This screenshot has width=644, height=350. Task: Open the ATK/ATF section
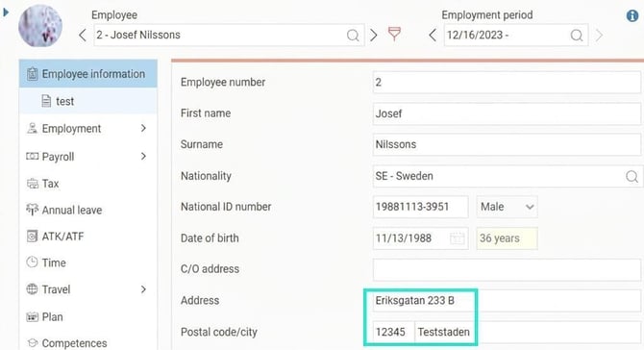pos(87,237)
